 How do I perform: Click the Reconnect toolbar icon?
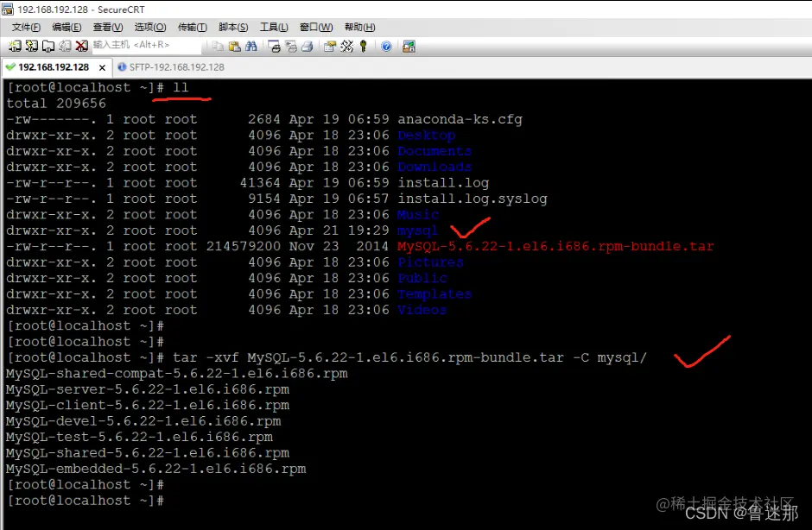[65, 46]
